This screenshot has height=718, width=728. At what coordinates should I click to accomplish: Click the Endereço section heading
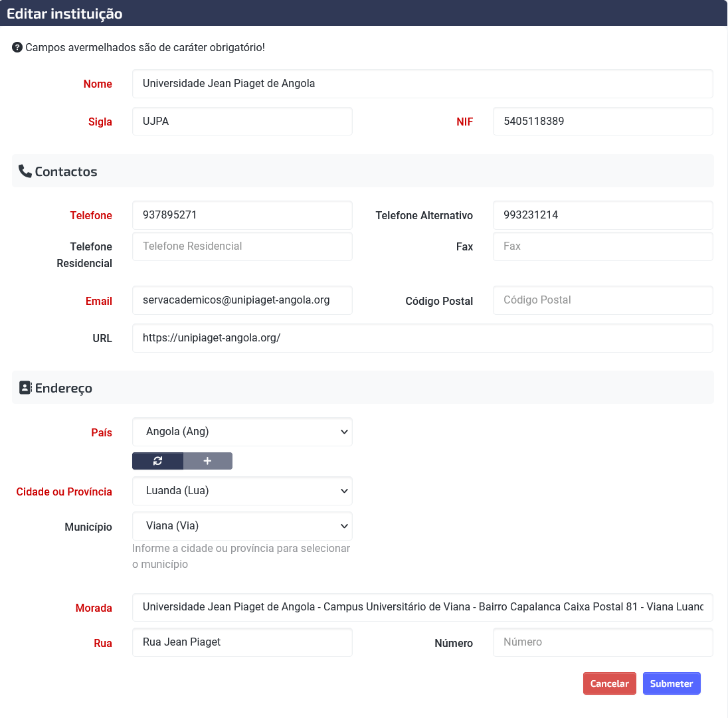(x=64, y=388)
